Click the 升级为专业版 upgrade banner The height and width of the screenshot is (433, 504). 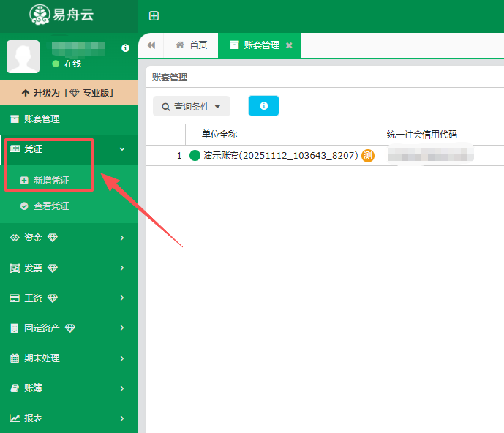(x=69, y=93)
